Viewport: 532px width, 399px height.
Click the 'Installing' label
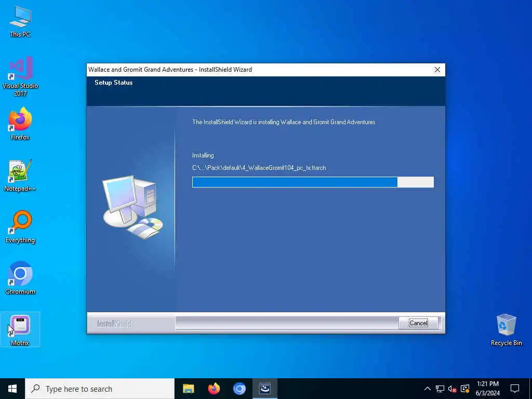pyautogui.click(x=203, y=155)
